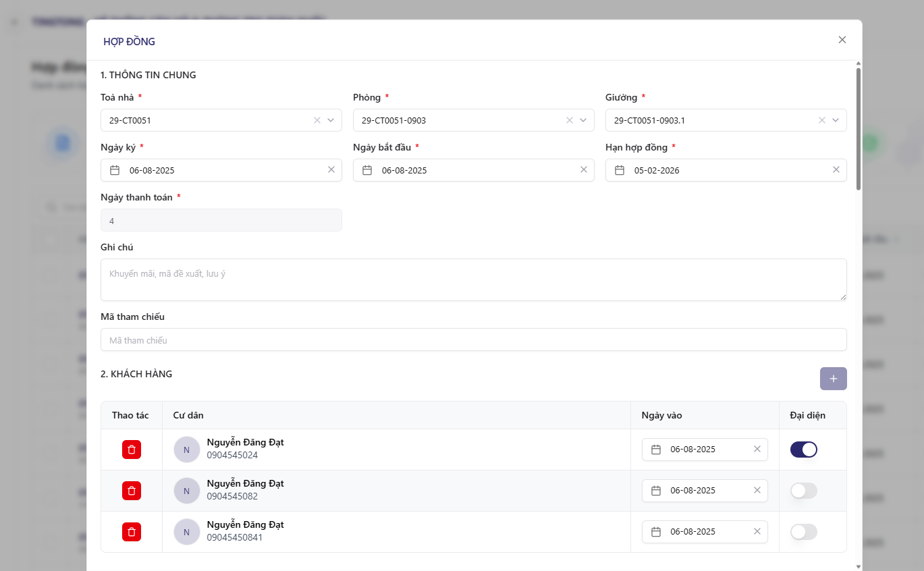
Task: Enable Đại diện for third resident
Action: tap(803, 532)
